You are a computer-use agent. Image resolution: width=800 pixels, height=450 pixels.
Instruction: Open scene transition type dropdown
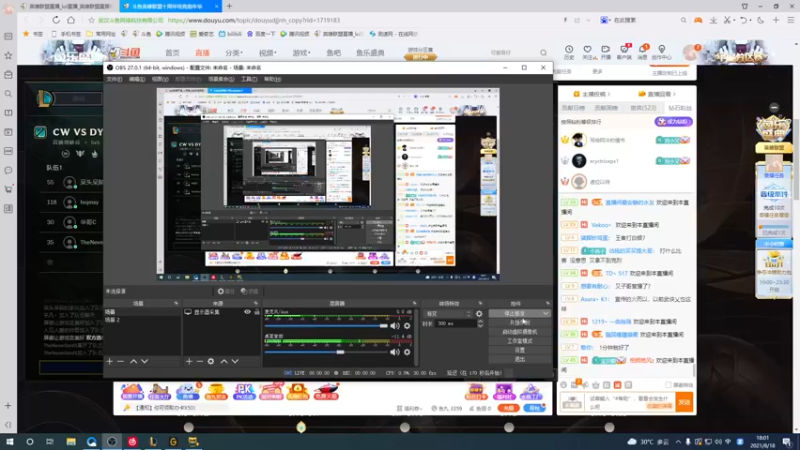[x=448, y=314]
